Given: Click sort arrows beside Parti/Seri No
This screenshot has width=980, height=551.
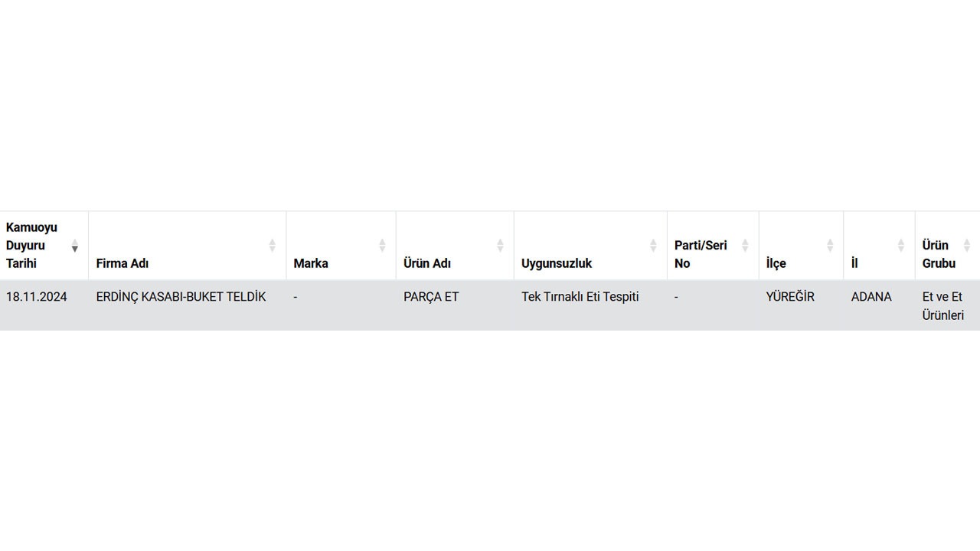Looking at the screenshot, I should pos(745,246).
